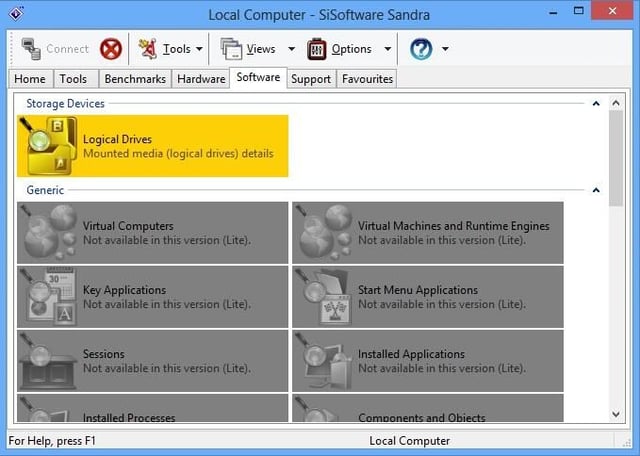640x456 pixels.
Task: Switch to the Home tab
Action: click(x=31, y=78)
